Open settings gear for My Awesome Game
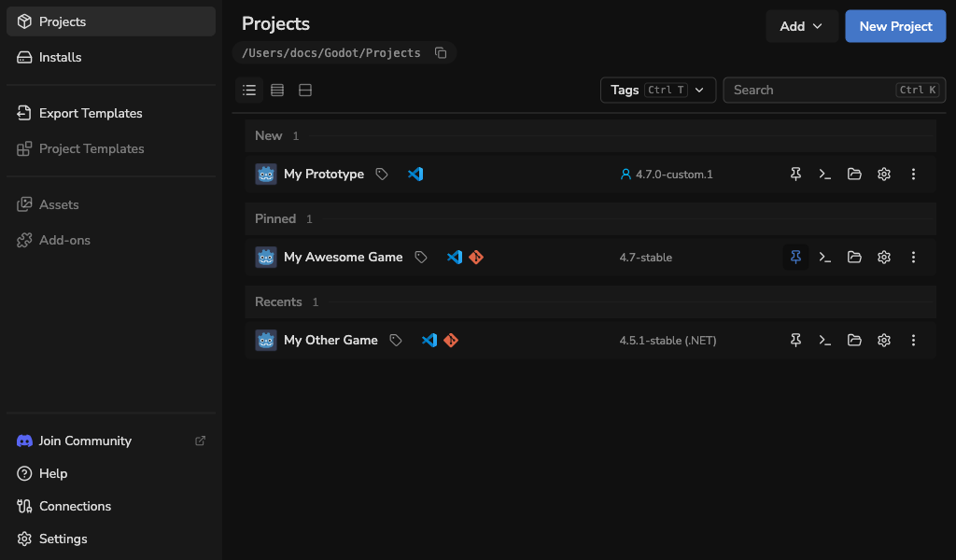Viewport: 956px width, 560px height. pos(884,258)
